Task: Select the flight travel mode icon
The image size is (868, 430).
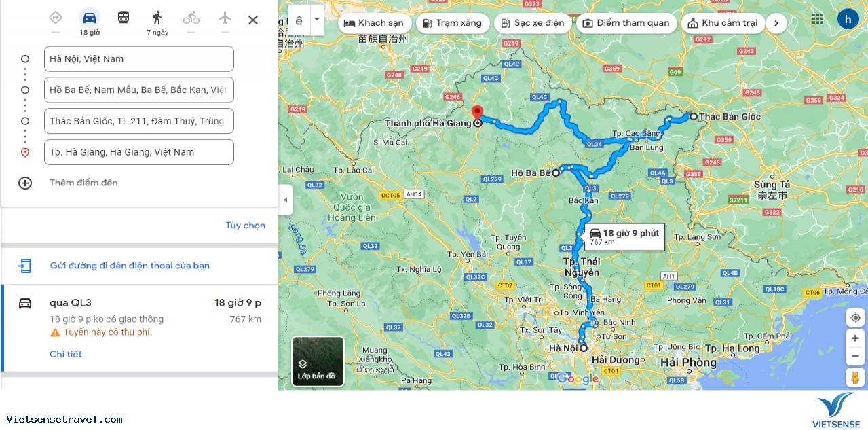Action: tap(225, 18)
